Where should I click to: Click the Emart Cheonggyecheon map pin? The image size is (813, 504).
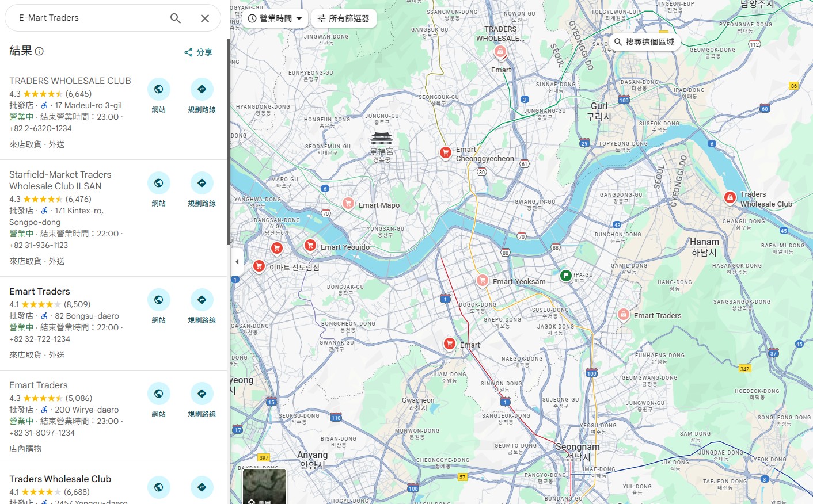446,152
